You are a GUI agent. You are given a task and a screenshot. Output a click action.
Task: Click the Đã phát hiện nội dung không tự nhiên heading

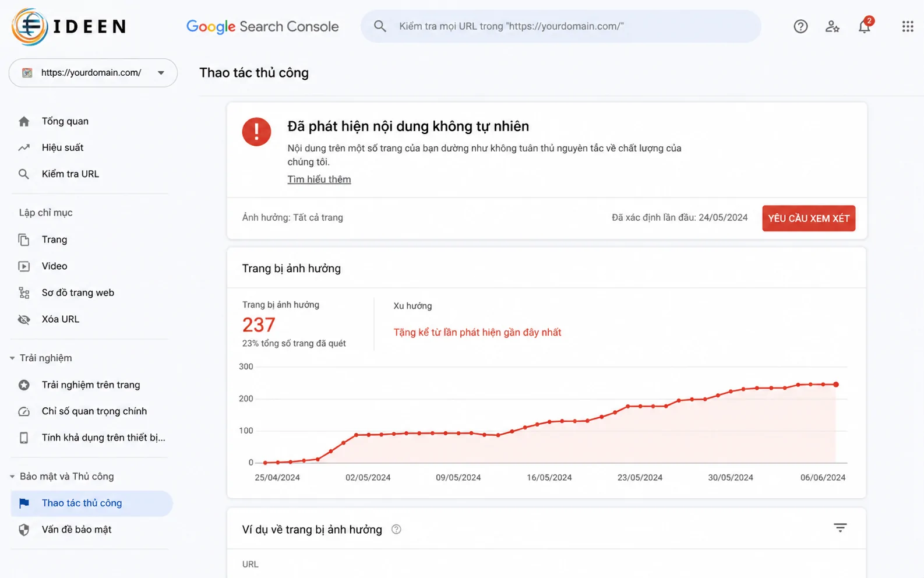coord(408,126)
